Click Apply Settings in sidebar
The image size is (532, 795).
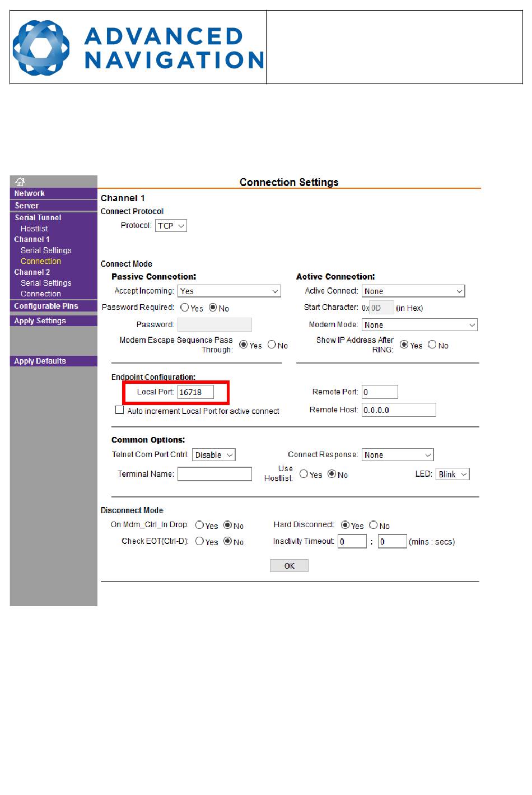click(40, 320)
